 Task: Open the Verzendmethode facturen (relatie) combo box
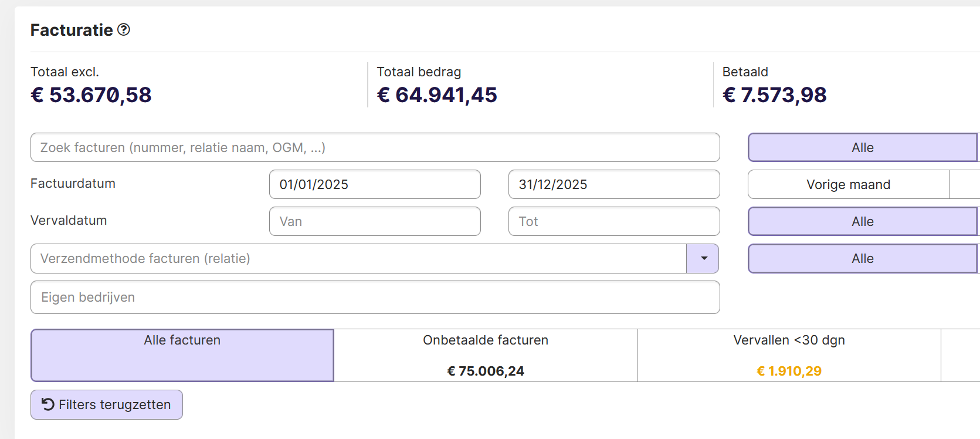[375, 258]
